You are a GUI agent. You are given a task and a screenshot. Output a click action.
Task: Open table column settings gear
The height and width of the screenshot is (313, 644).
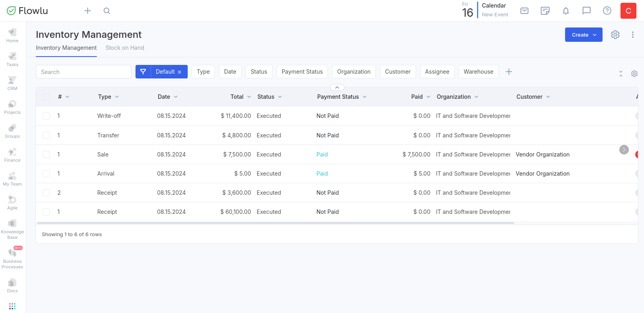pyautogui.click(x=634, y=74)
